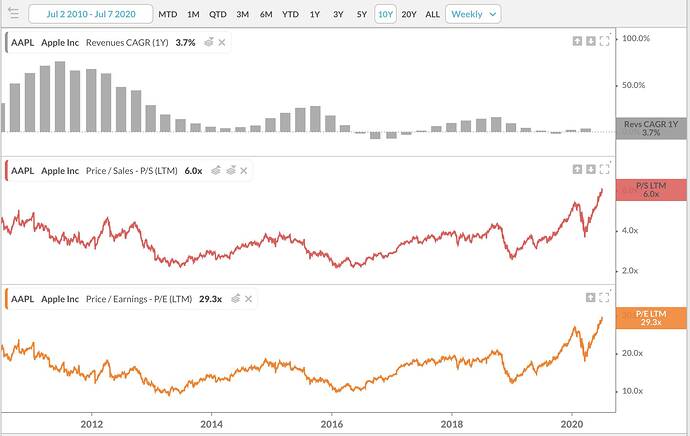The height and width of the screenshot is (436, 690).
Task: Select the 10Y time range
Action: pyautogui.click(x=385, y=14)
